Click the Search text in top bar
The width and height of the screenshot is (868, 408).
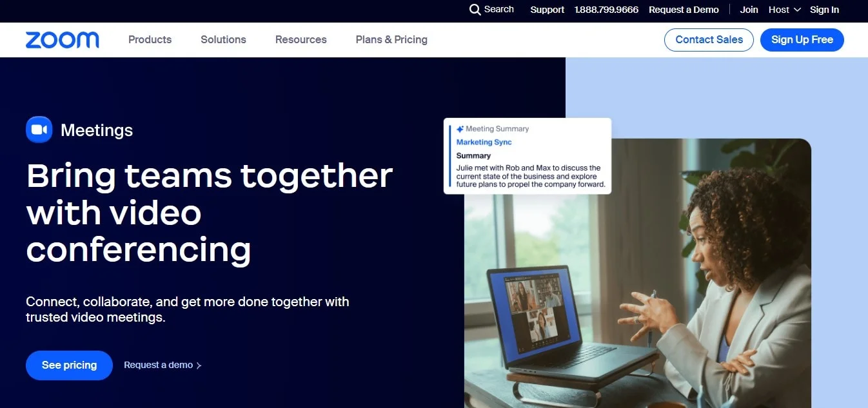click(x=499, y=9)
